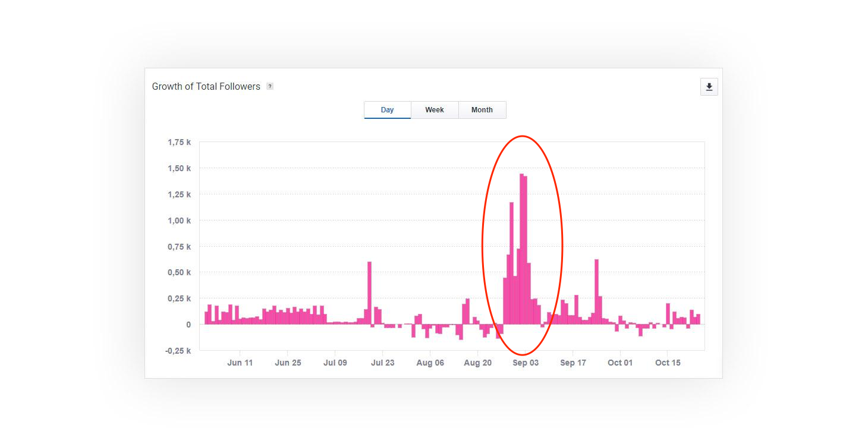Select the Jul 23 axis label
Viewport: 868px width, 447px height.
click(x=382, y=363)
